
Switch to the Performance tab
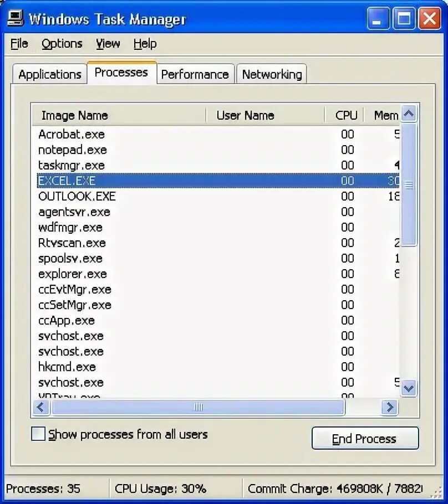point(195,74)
